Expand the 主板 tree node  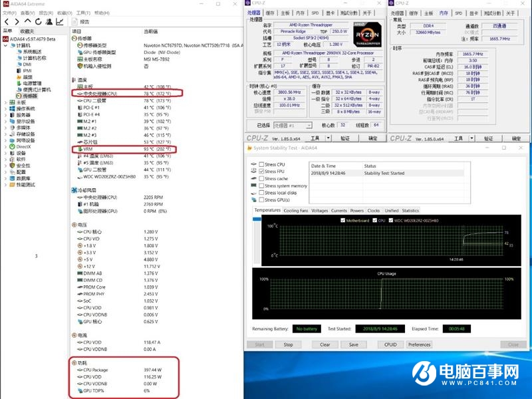coord(5,102)
